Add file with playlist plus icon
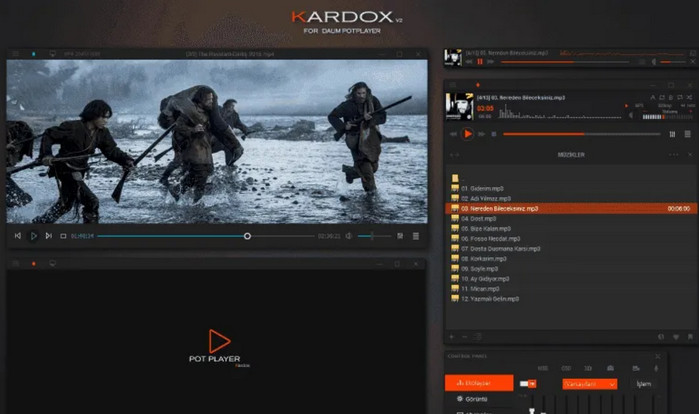The height and width of the screenshot is (414, 699). [x=452, y=337]
